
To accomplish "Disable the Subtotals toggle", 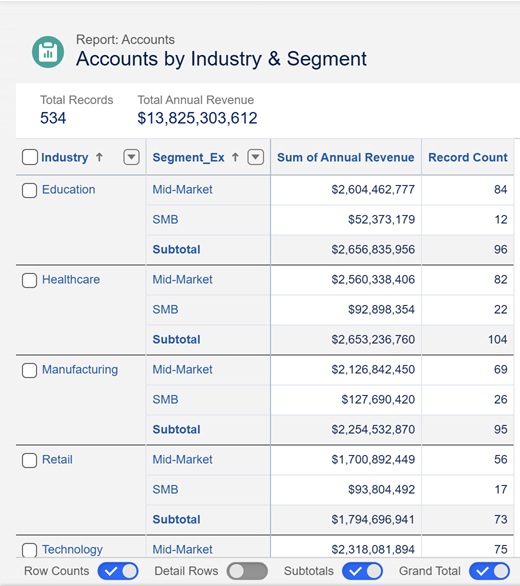I will tap(362, 571).
